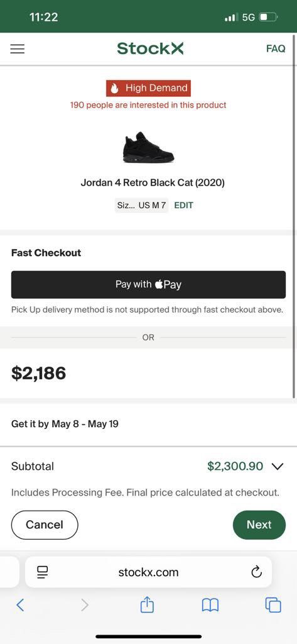297x644 pixels.
Task: Open the FAQ page
Action: [276, 48]
